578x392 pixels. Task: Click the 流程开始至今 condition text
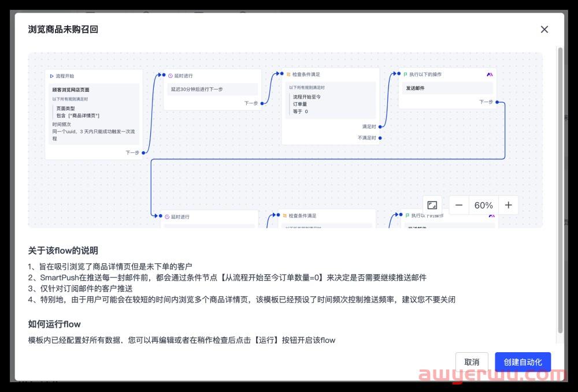point(307,97)
